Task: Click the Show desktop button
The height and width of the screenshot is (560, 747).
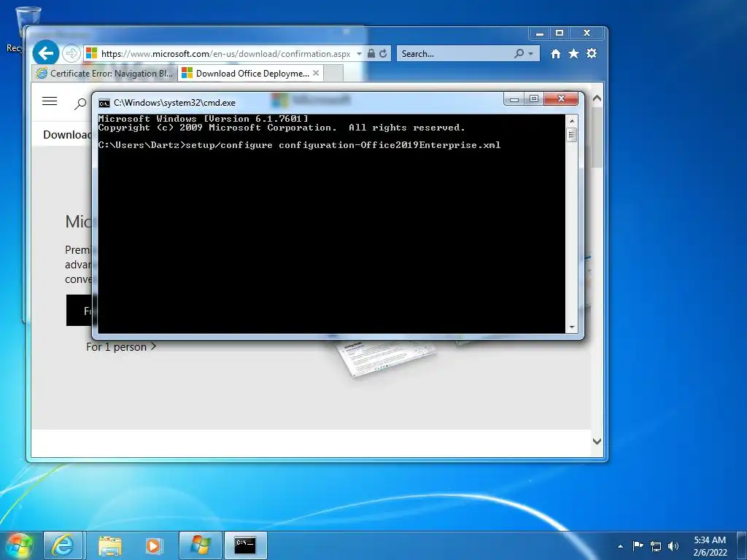Action: 741,545
